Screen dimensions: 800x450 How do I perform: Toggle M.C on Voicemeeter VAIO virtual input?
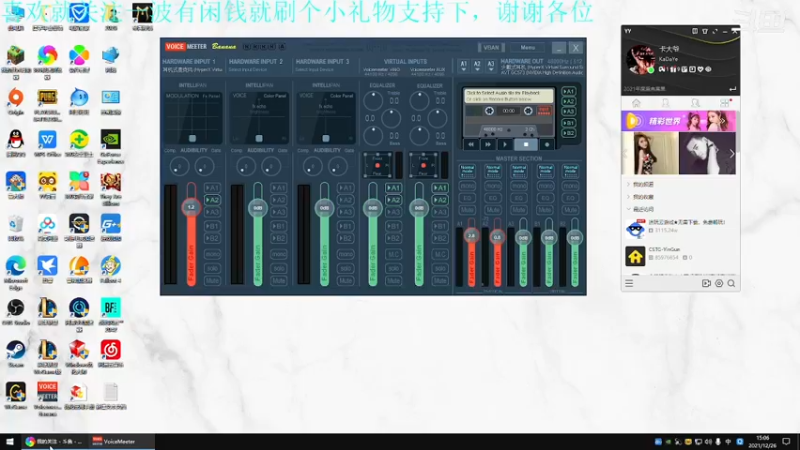[x=393, y=255]
